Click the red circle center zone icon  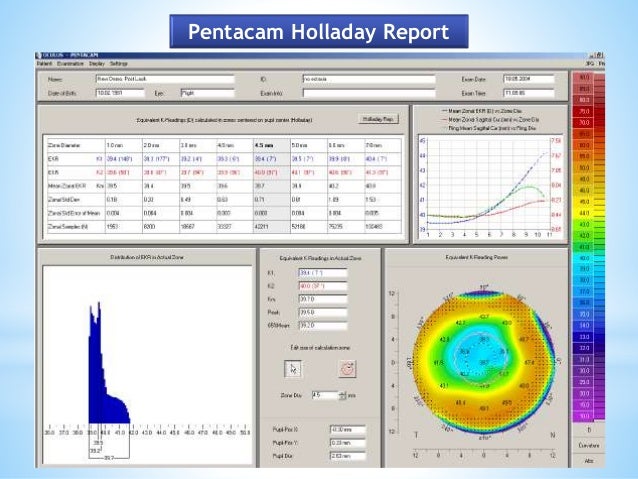pos(347,369)
